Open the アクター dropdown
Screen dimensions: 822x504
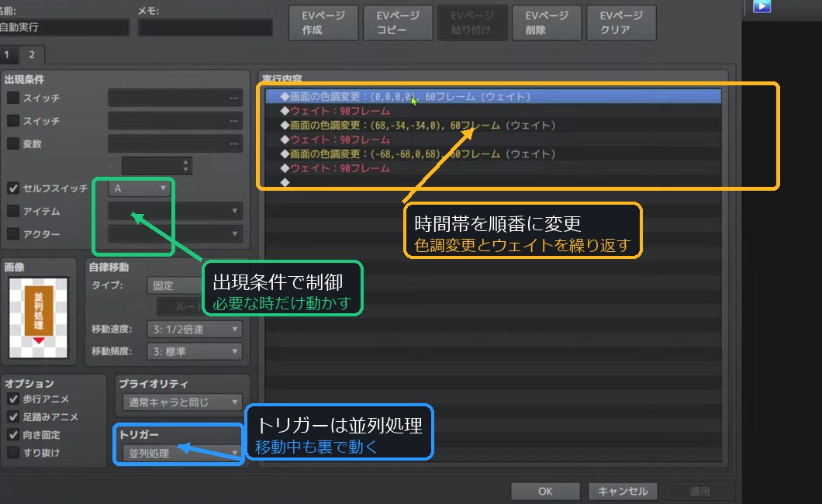point(175,233)
